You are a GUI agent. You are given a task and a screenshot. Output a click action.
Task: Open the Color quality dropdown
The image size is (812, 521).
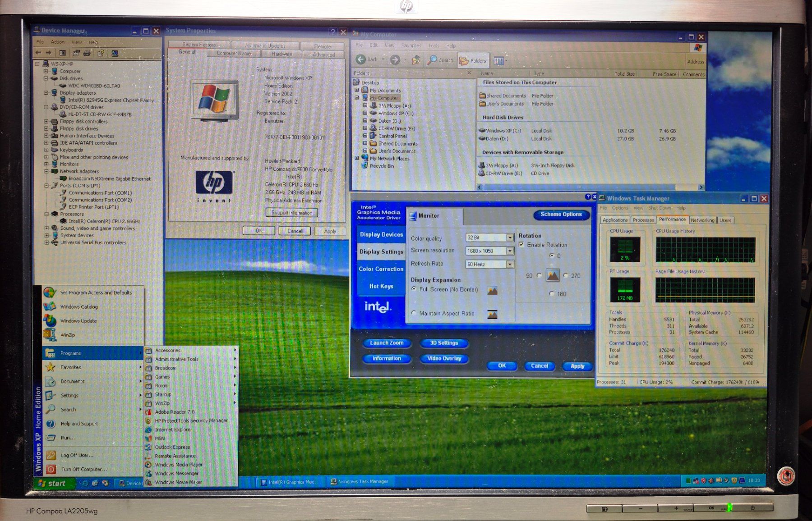pos(510,238)
